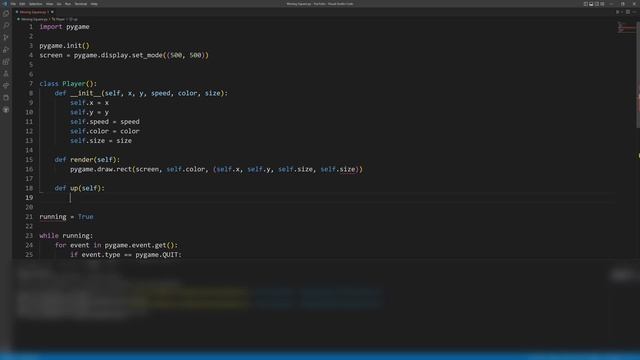640x360 pixels.
Task: Click '__init__' in the constructor definition
Action: 85,93
